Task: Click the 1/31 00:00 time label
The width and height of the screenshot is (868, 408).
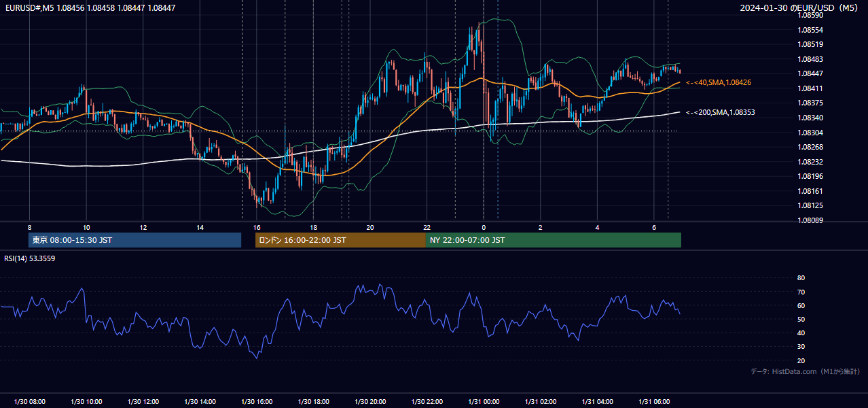Action: [484, 402]
